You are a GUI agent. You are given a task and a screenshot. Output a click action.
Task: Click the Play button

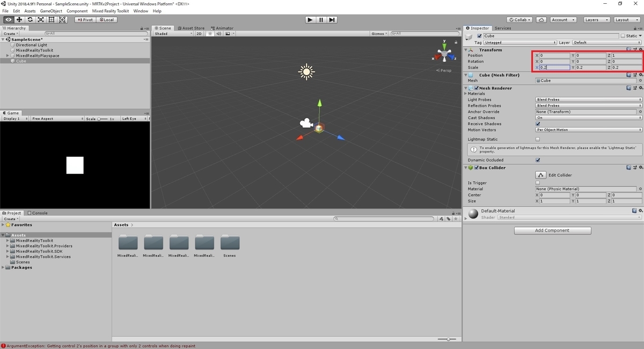(310, 20)
